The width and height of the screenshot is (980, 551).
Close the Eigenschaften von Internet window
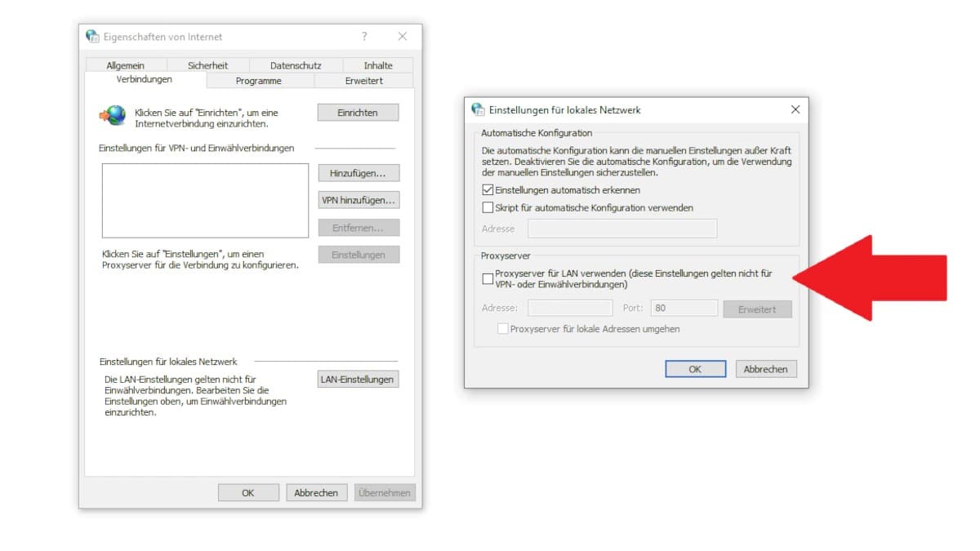(x=403, y=37)
